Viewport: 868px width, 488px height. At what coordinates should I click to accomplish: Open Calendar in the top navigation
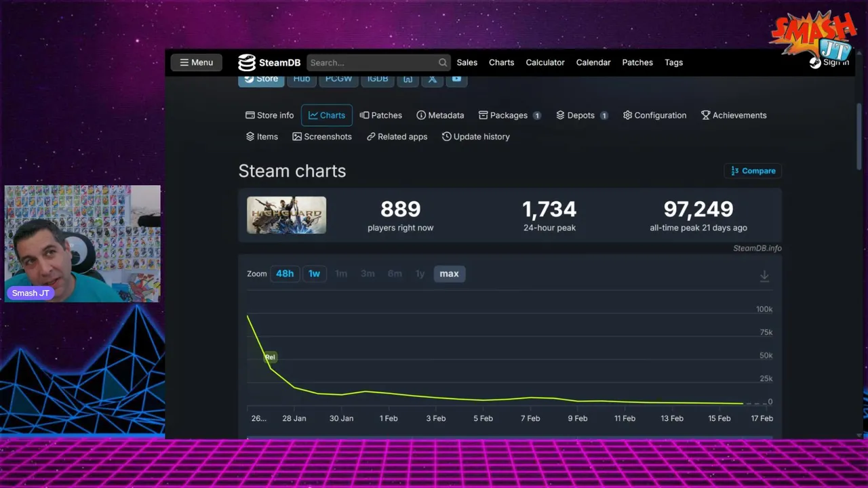593,62
